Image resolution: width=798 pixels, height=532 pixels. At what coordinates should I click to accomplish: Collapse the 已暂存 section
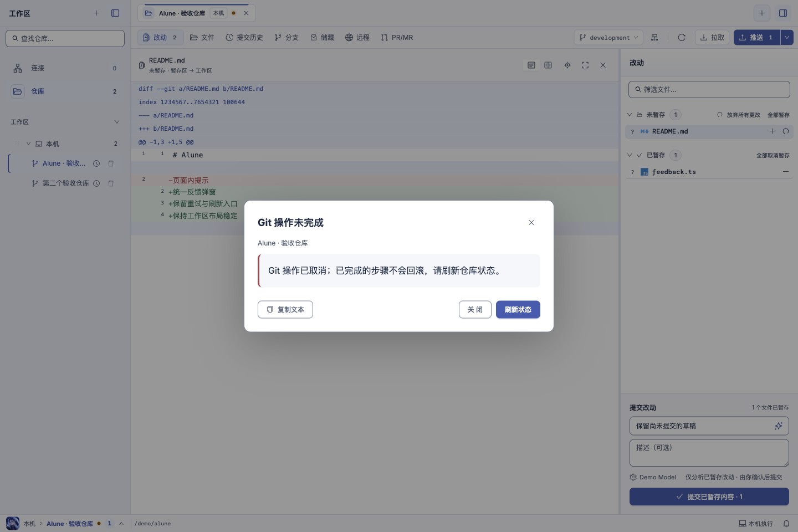[x=630, y=155]
